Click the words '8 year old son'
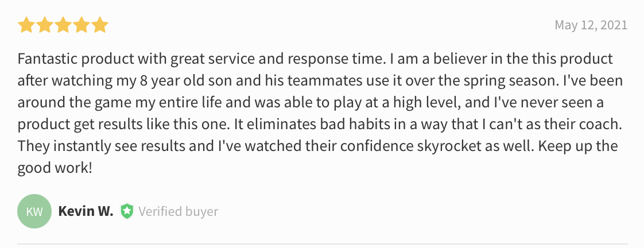The image size is (644, 248). click(x=179, y=81)
